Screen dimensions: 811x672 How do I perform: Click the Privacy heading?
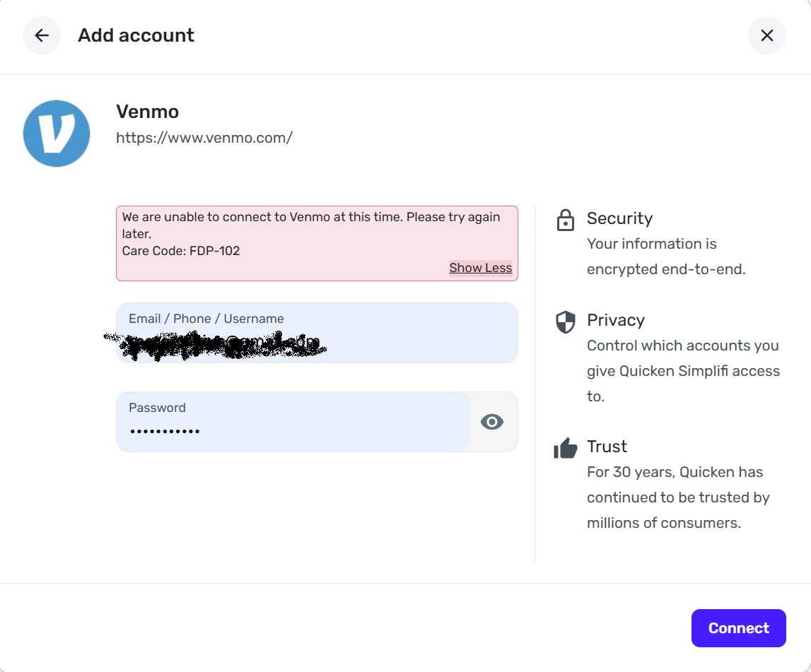pyautogui.click(x=615, y=320)
